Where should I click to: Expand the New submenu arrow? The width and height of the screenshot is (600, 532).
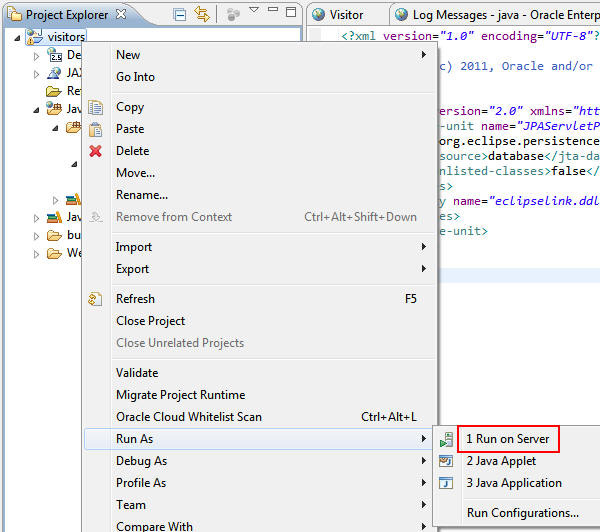click(424, 55)
